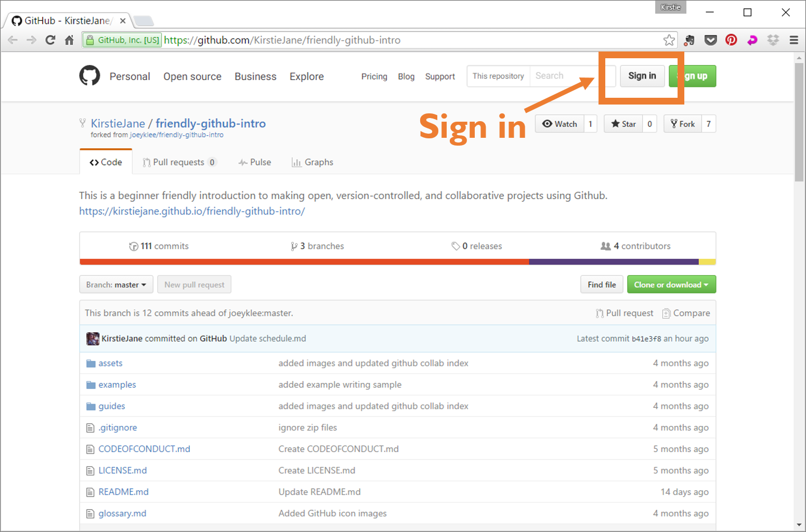Open the Open source nav item
The image size is (806, 532).
click(192, 76)
